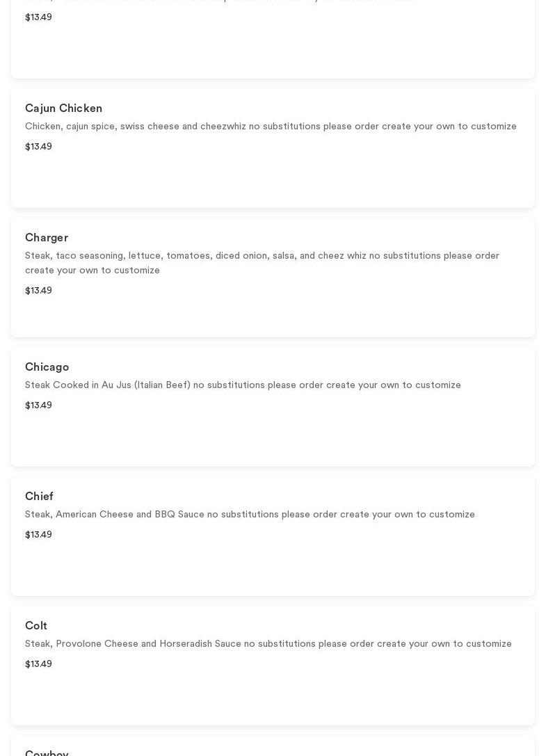
Task: Open the Charger menu item
Action: 47,238
